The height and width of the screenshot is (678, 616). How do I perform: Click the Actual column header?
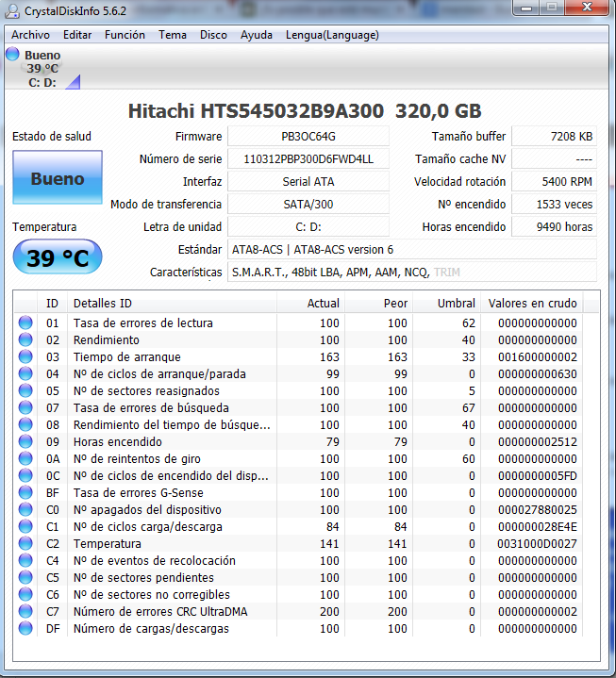click(x=310, y=303)
